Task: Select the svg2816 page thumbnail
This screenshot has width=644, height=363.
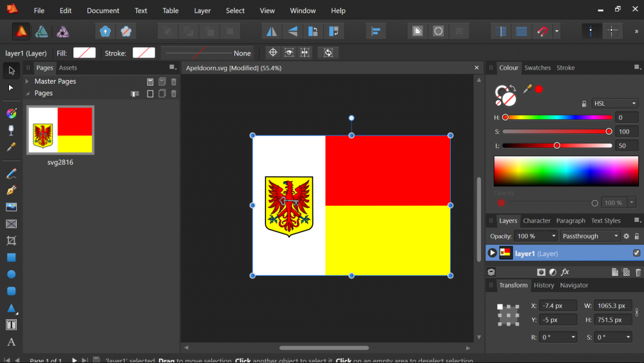Action: pyautogui.click(x=61, y=130)
